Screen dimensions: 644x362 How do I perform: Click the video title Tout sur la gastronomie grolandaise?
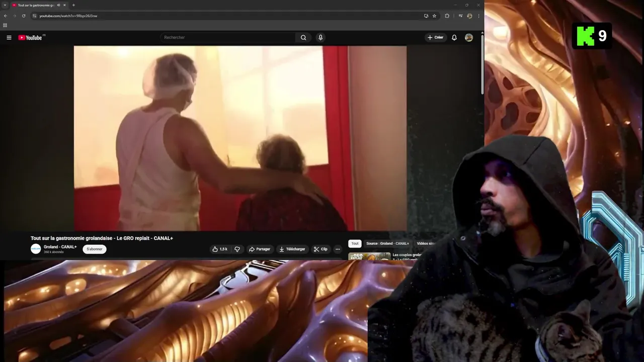102,238
